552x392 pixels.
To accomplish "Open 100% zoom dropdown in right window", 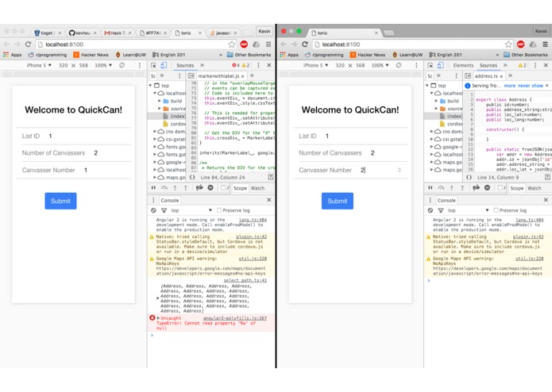I will 380,65.
